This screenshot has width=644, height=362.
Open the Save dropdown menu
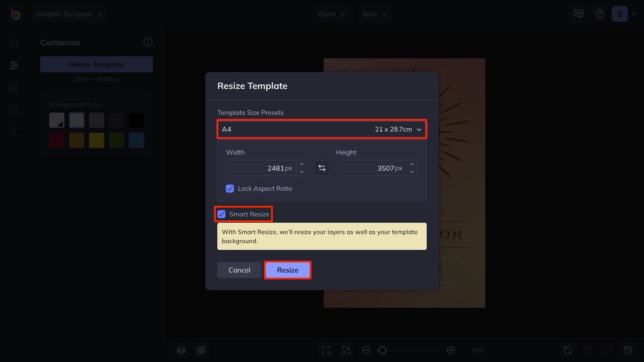coord(374,13)
